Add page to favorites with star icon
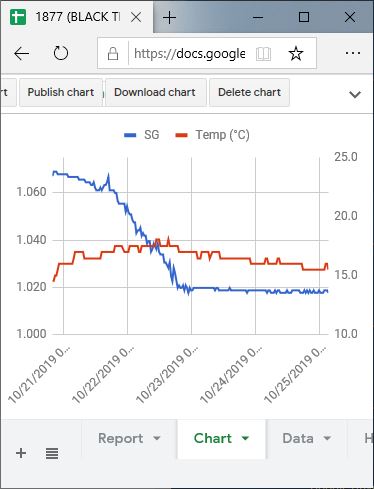 [296, 53]
